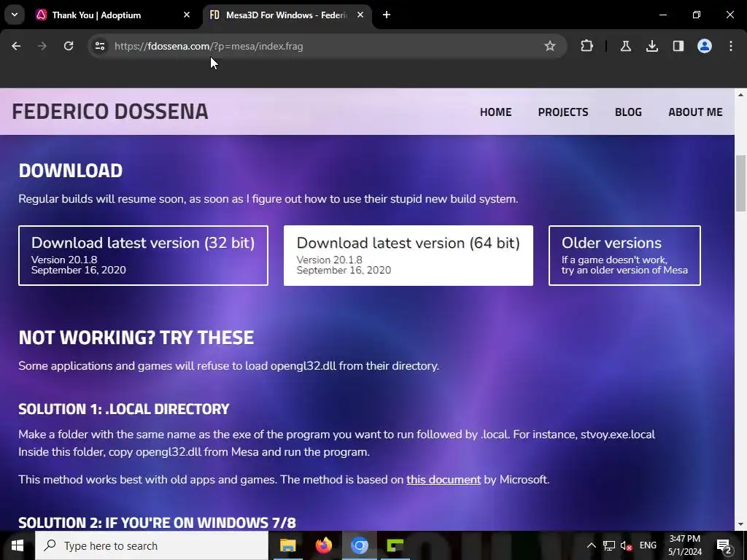Go back to the previous page
This screenshot has width=747, height=560.
[x=16, y=46]
